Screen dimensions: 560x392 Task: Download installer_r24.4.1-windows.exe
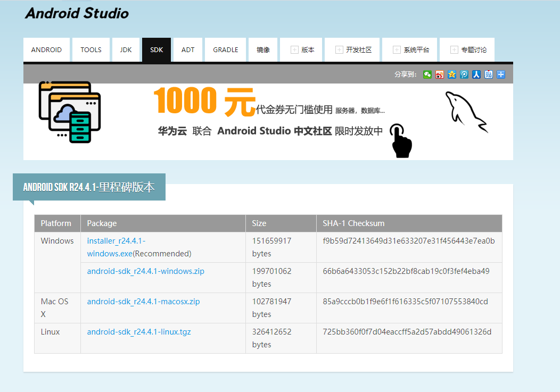(x=116, y=247)
